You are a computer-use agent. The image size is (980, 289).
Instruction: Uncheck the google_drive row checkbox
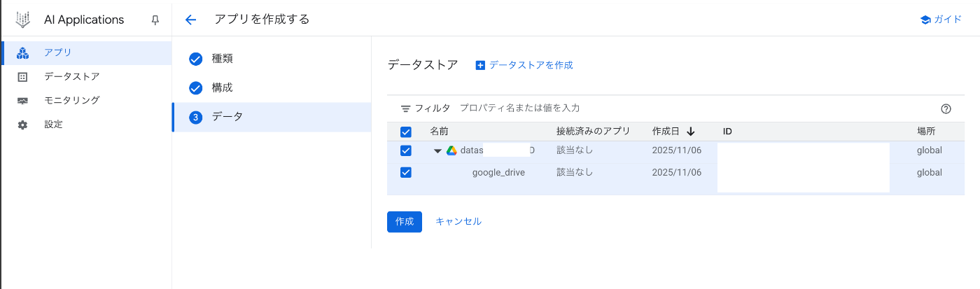[x=405, y=172]
